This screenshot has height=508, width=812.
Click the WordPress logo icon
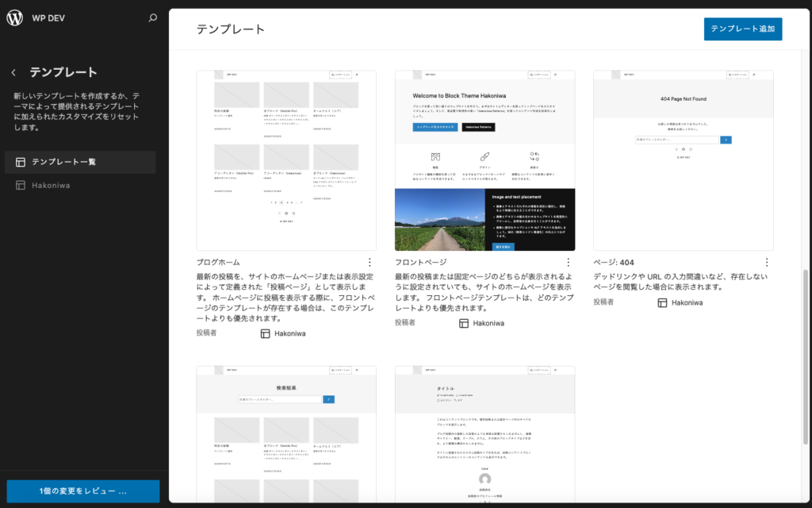(15, 17)
